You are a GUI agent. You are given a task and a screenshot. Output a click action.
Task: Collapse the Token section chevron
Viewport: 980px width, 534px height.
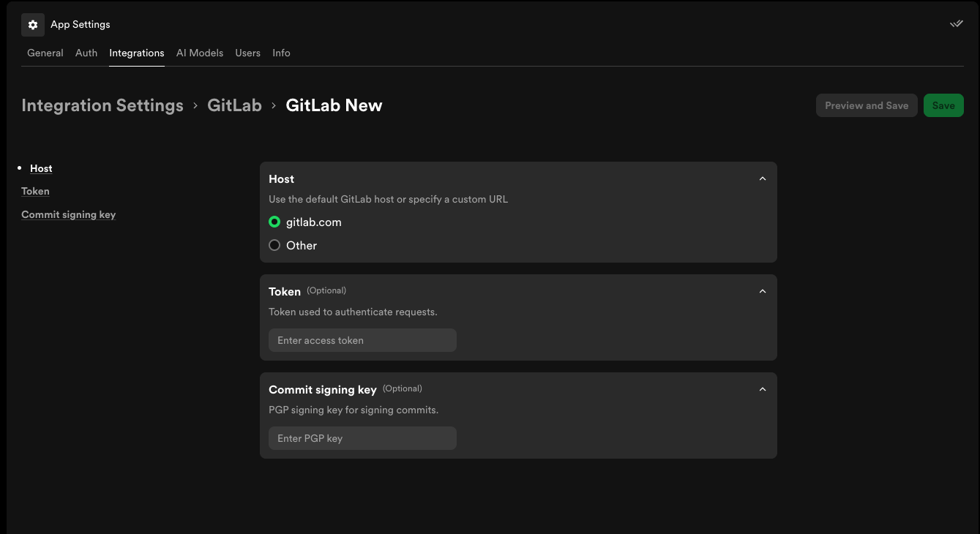[763, 291]
